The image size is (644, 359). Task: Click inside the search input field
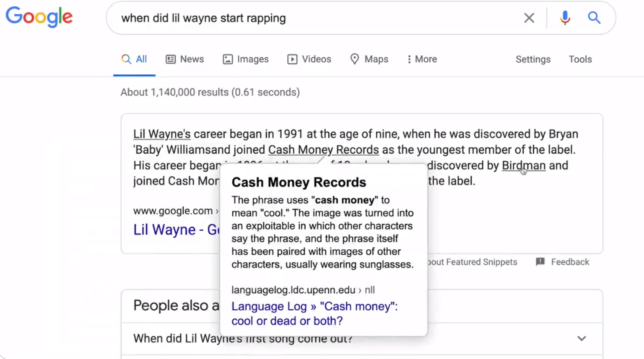(x=303, y=18)
